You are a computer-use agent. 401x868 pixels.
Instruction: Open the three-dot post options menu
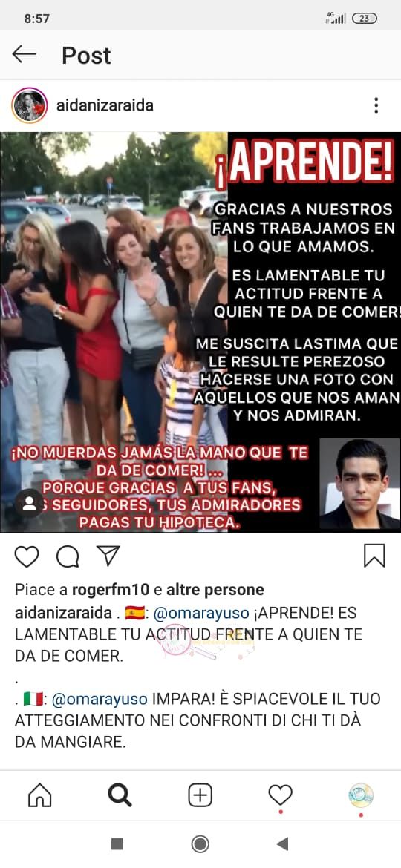point(376,105)
